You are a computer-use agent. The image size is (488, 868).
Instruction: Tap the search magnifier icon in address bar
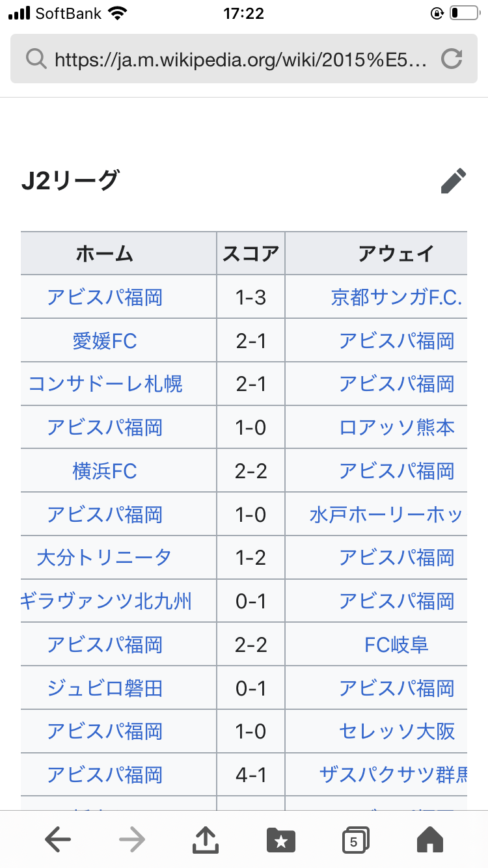coord(35,60)
